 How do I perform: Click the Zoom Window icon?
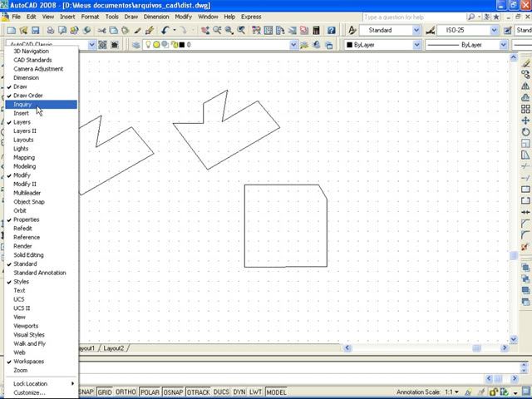click(229, 31)
